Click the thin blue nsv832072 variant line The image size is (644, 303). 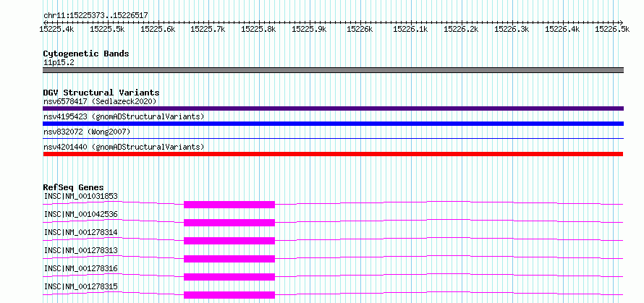tap(333, 139)
